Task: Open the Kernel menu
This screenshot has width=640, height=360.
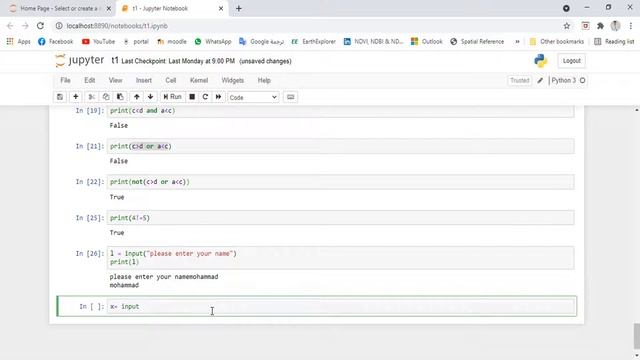Action: 199,80
